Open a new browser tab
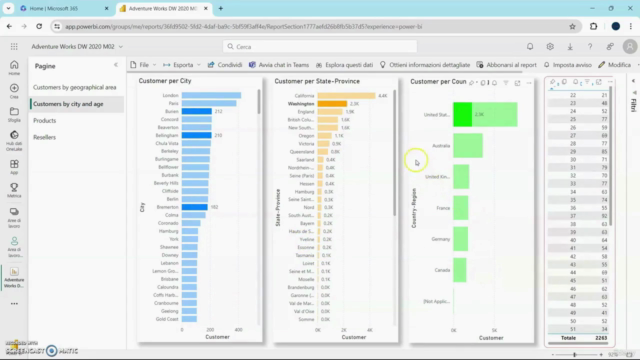 point(220,8)
